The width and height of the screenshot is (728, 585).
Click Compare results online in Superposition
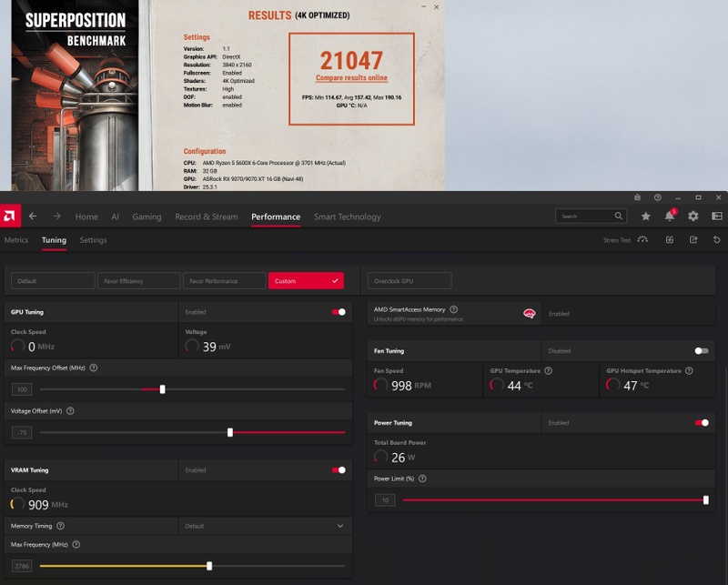pos(351,78)
